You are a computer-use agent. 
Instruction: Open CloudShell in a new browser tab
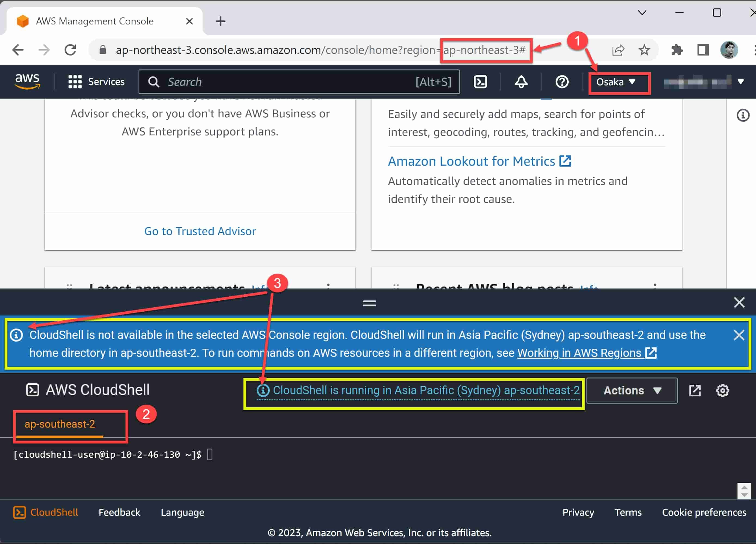pyautogui.click(x=695, y=391)
